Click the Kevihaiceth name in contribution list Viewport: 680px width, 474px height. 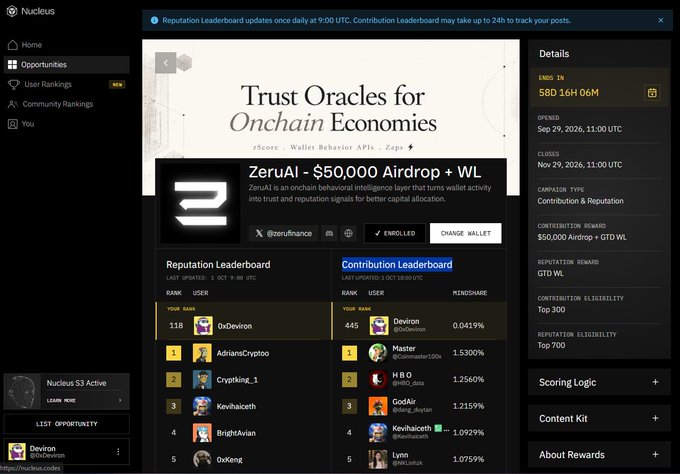point(412,428)
